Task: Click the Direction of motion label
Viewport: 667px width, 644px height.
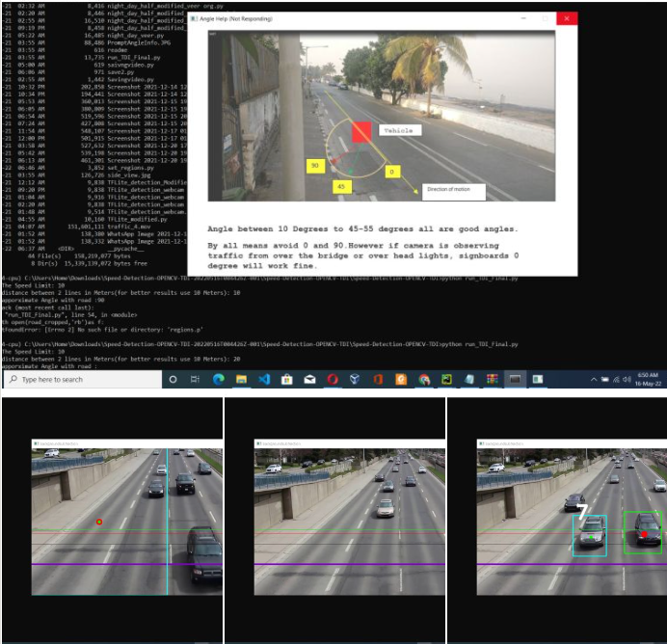Action: (x=453, y=192)
